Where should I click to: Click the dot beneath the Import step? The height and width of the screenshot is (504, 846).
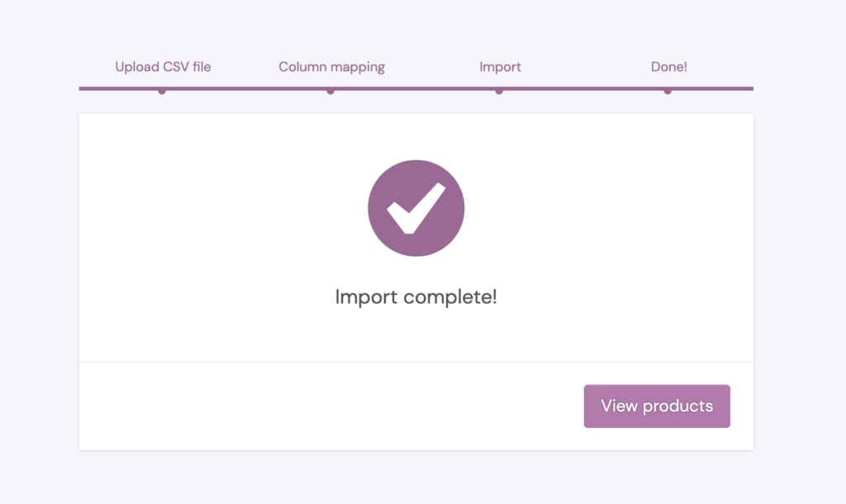point(499,91)
